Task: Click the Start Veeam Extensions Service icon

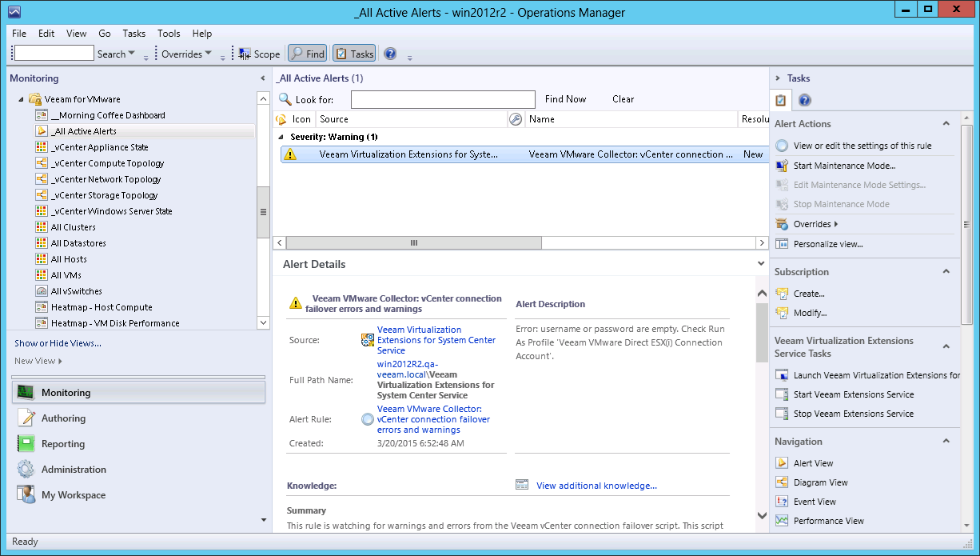Action: (x=781, y=394)
